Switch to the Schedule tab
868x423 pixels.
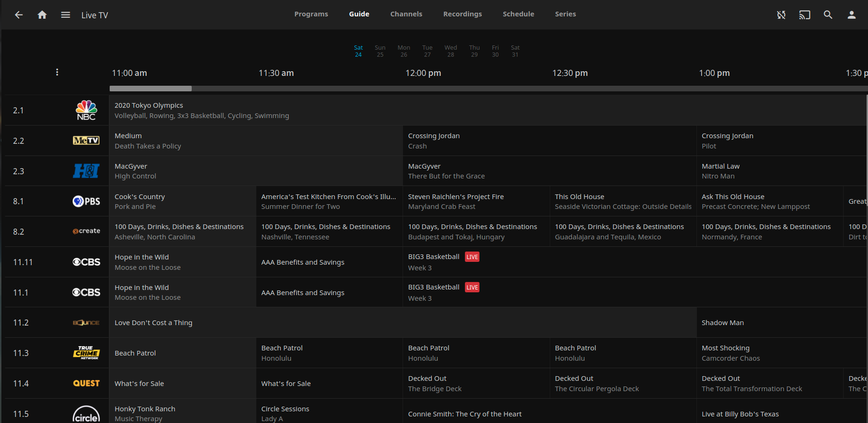pyautogui.click(x=518, y=14)
